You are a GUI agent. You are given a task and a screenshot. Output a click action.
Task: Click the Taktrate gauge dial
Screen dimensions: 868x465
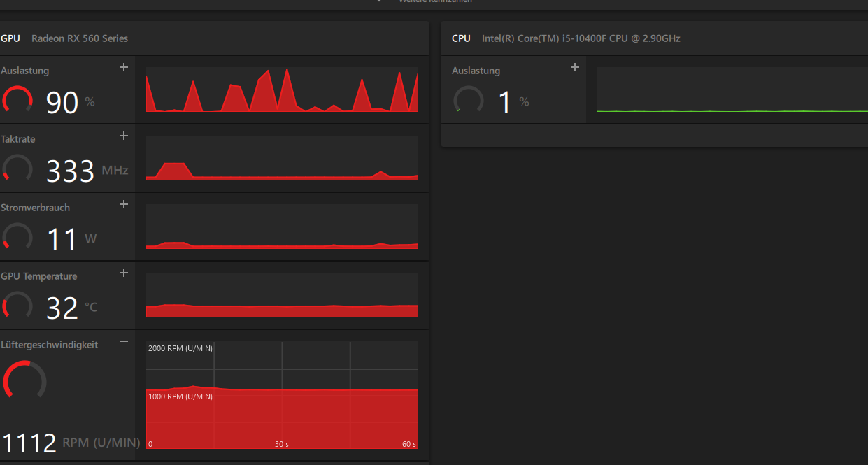[17, 169]
